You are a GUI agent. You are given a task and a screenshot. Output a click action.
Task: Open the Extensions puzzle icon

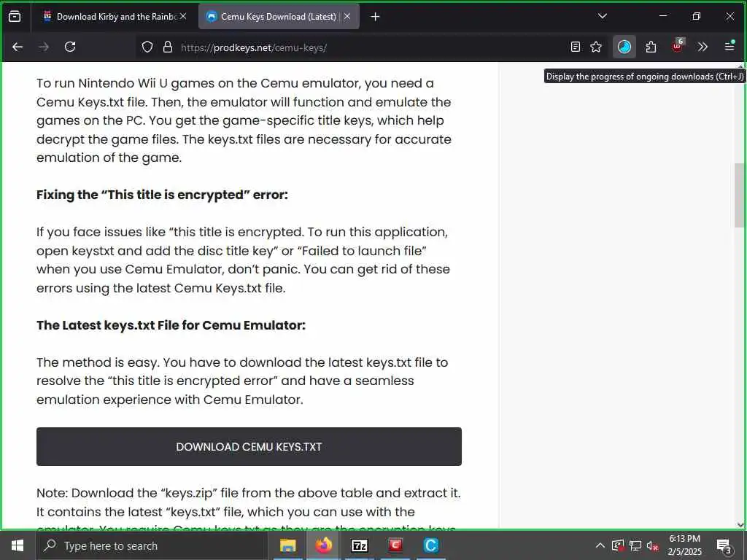click(651, 47)
